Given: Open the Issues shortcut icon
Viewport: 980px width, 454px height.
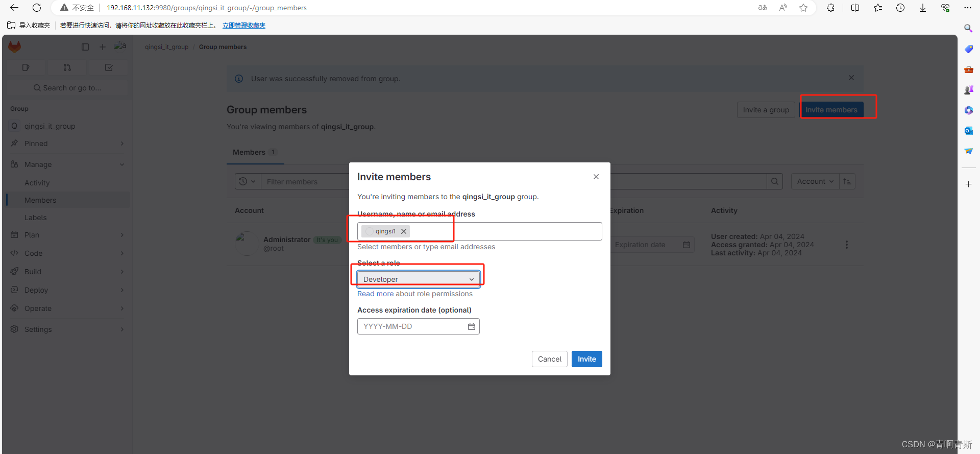Looking at the screenshot, I should (26, 67).
